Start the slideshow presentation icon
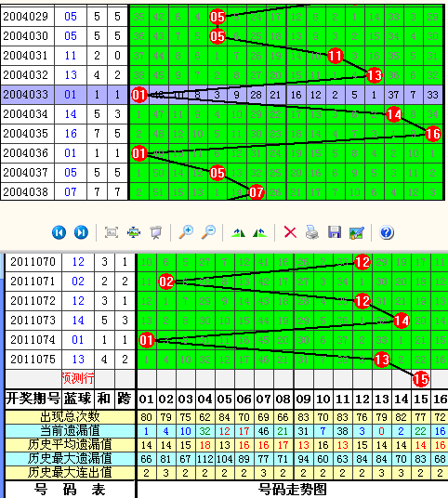 [156, 232]
